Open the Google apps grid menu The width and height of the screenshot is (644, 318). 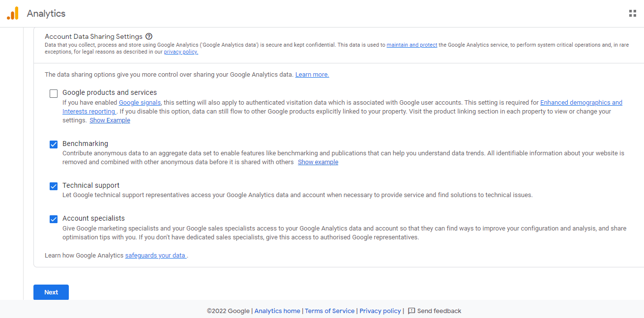632,13
